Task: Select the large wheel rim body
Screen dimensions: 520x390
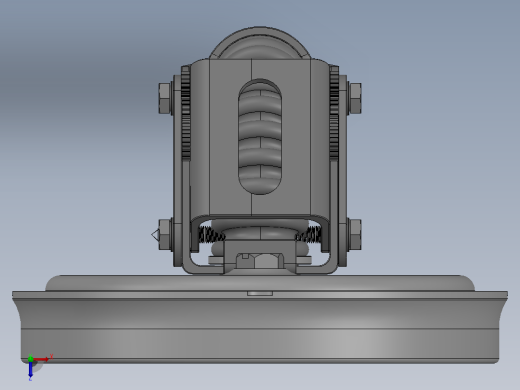Action: [260, 328]
